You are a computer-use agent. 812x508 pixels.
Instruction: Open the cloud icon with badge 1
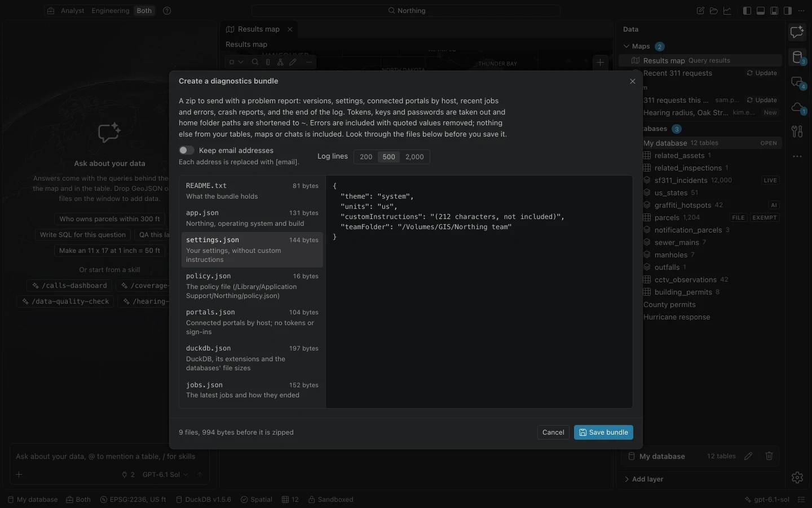(797, 107)
